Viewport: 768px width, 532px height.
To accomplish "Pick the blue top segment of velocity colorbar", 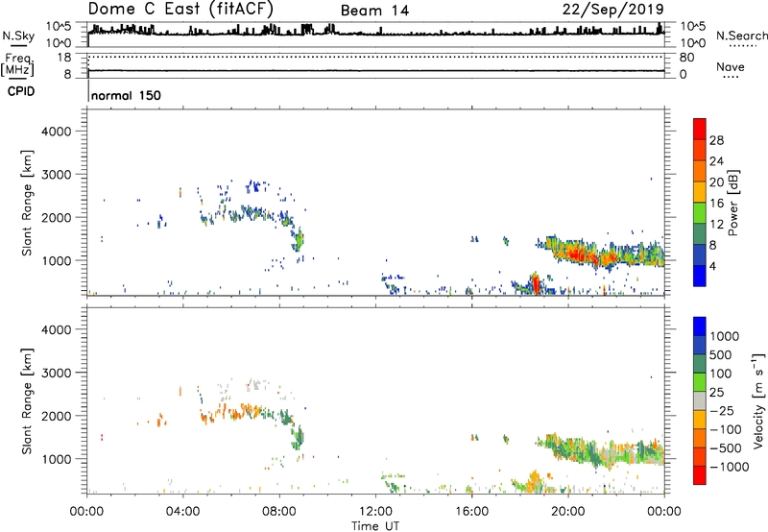I will (x=700, y=326).
